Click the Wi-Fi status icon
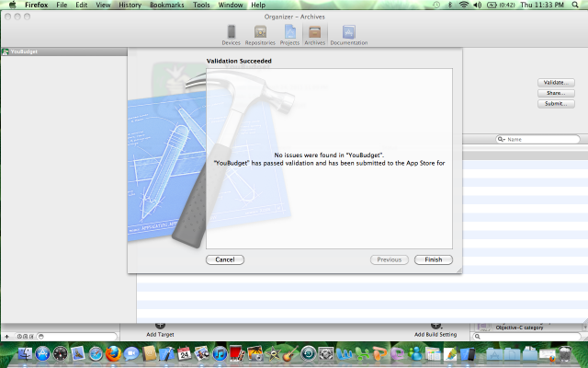The image size is (588, 368). pyautogui.click(x=464, y=5)
